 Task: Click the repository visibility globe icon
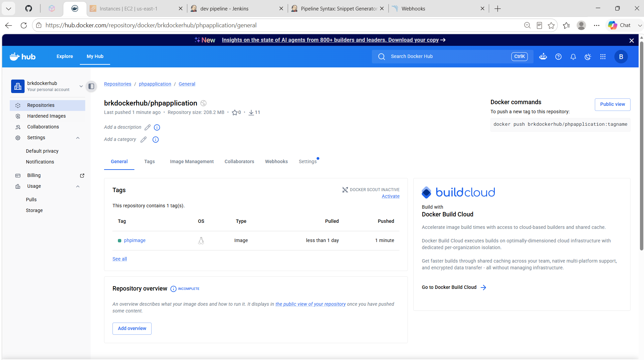(203, 103)
